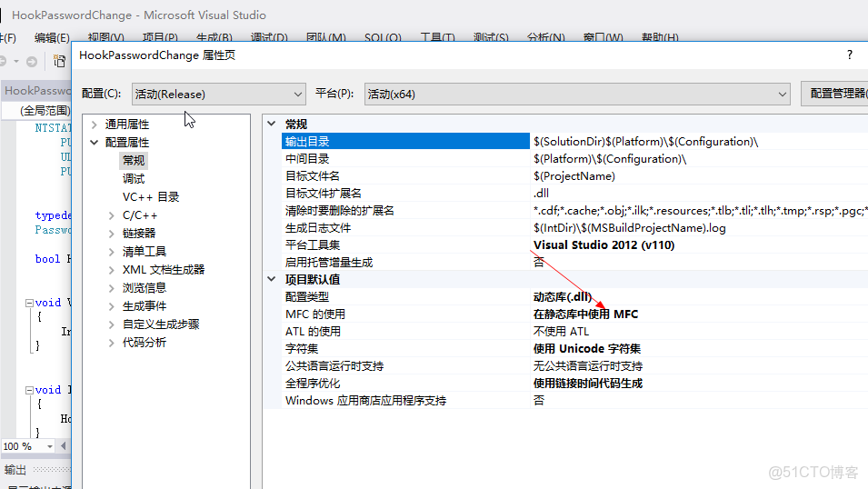Select the ATL 的使用 property row
This screenshot has height=489, width=868.
pyautogui.click(x=574, y=331)
